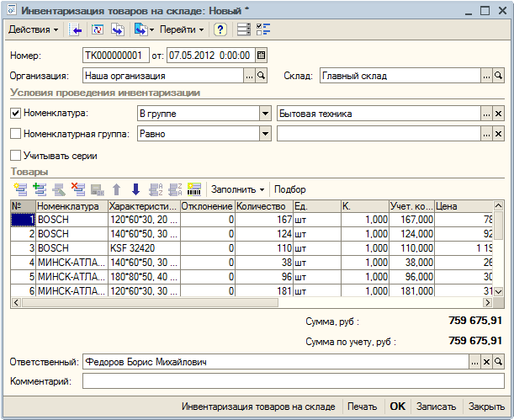The width and height of the screenshot is (514, 420).
Task: Open selection for Номенклатурная группа value
Action: (486, 134)
